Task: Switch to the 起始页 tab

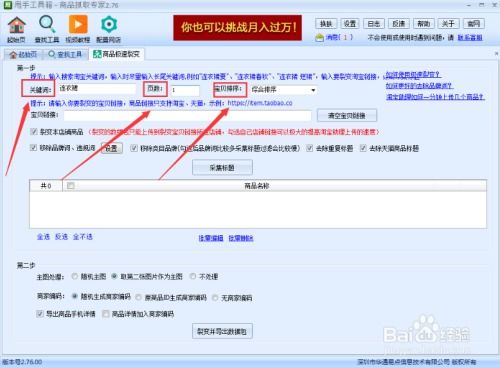Action: pos(23,54)
